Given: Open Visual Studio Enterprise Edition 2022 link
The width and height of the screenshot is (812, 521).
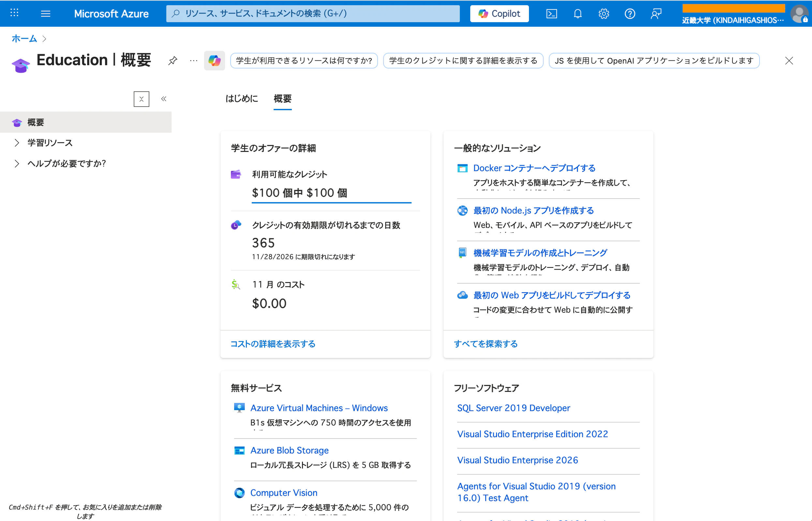Looking at the screenshot, I should click(533, 434).
